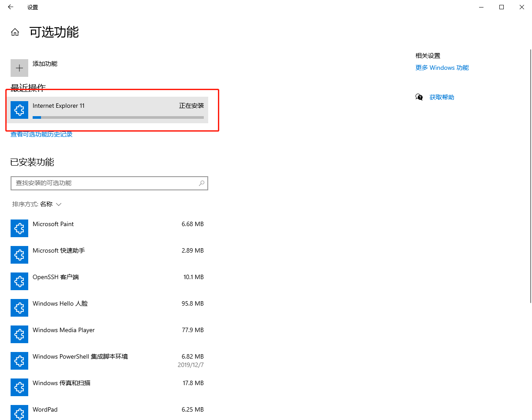Click the Microsoft Paint feature icon

19,228
